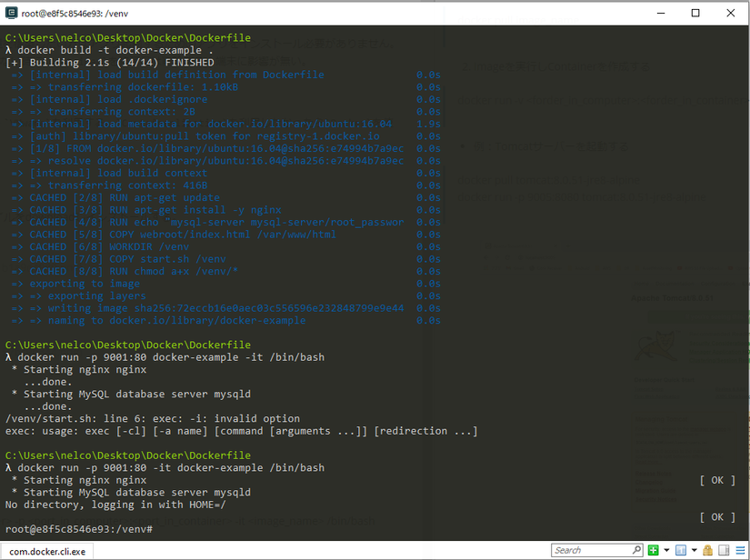
Task: Click the 'CACHED [8/8] RUN chmod a+x /venv/*' line
Action: [x=134, y=272]
